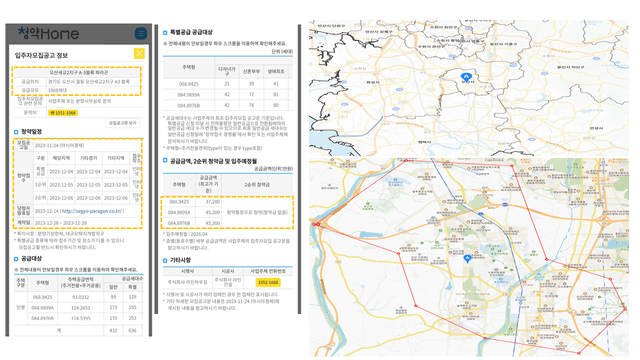Click the 생애최초 column header
The height and width of the screenshot is (360, 640).
point(276,71)
